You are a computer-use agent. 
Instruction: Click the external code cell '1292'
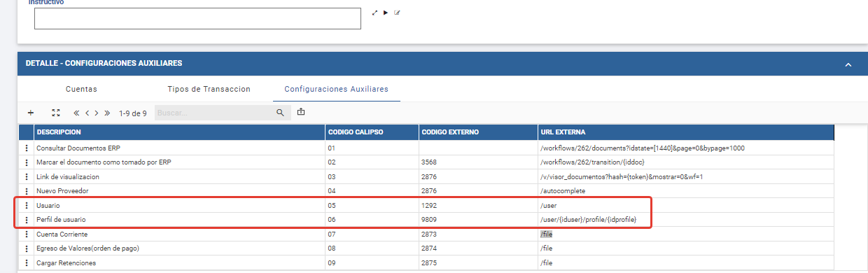[477, 205]
